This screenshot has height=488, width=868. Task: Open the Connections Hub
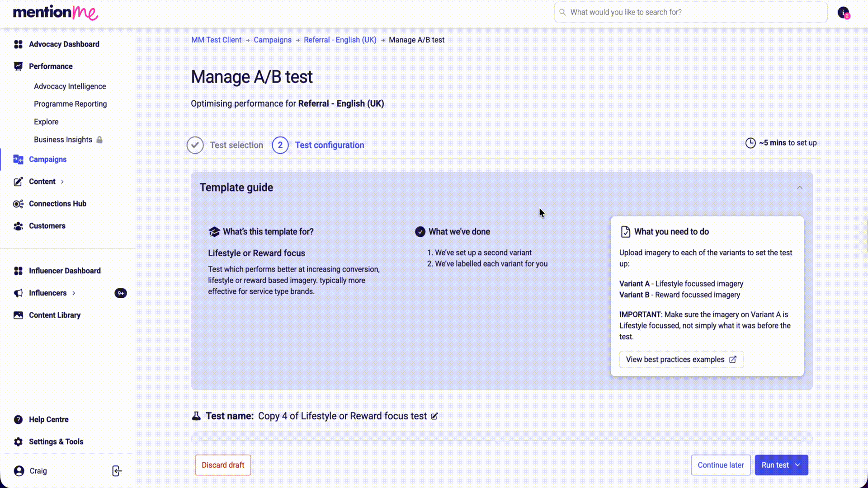click(x=57, y=204)
